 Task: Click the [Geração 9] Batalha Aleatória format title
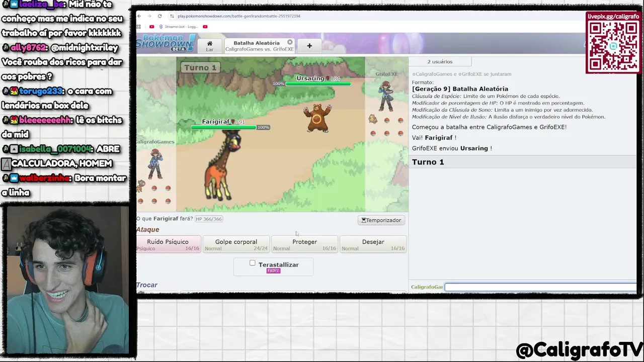click(460, 89)
